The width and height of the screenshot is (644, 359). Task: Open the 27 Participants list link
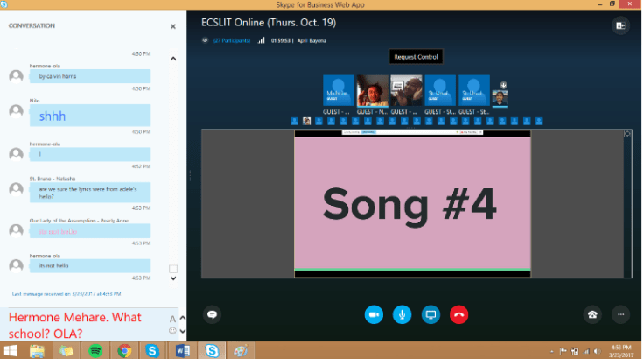click(x=230, y=39)
